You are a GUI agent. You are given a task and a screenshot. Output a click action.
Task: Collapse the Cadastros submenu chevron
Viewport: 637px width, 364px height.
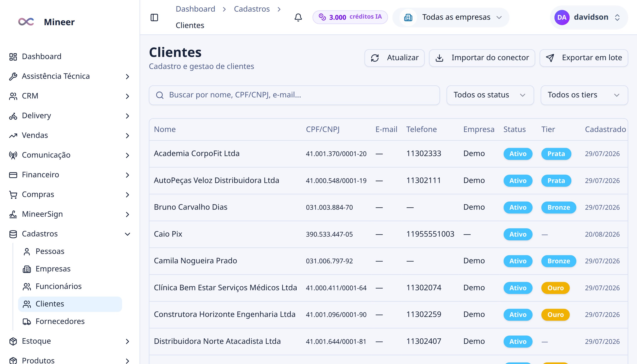click(128, 234)
